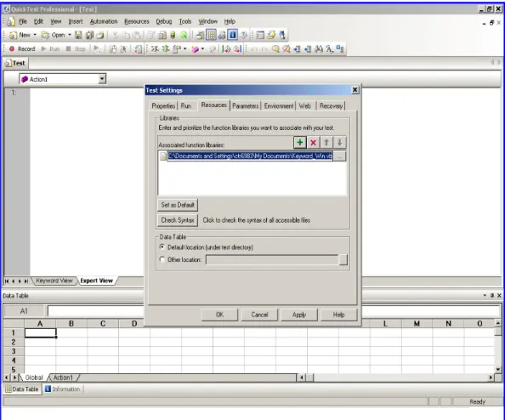This screenshot has height=420, width=505.
Task: Click the Open toolbar button
Action: tap(54, 35)
